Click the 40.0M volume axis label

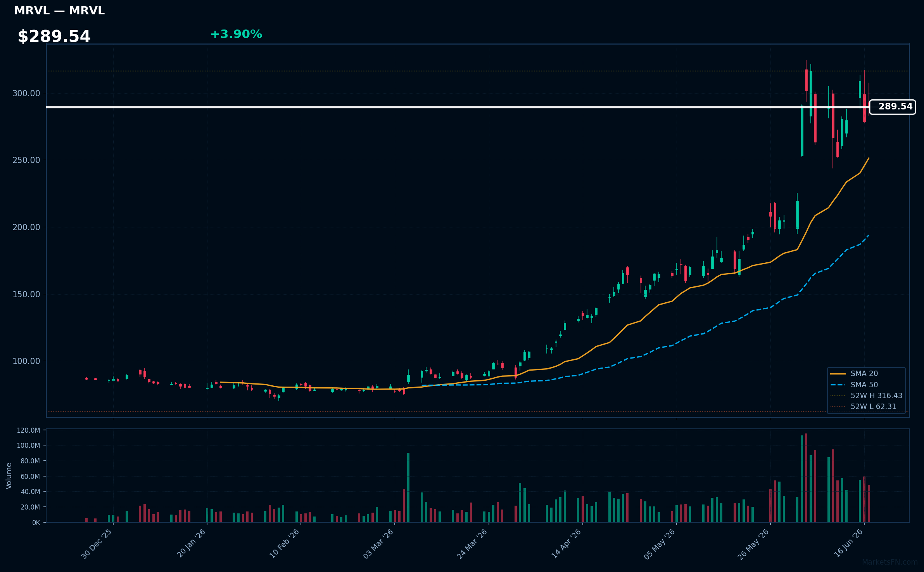coord(30,492)
